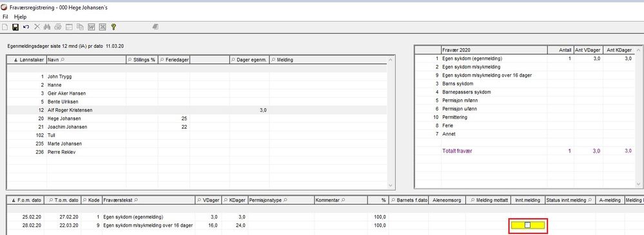Screen dimensions: 644x235
Task: Click the Delete X toolbar icon
Action: (37, 27)
